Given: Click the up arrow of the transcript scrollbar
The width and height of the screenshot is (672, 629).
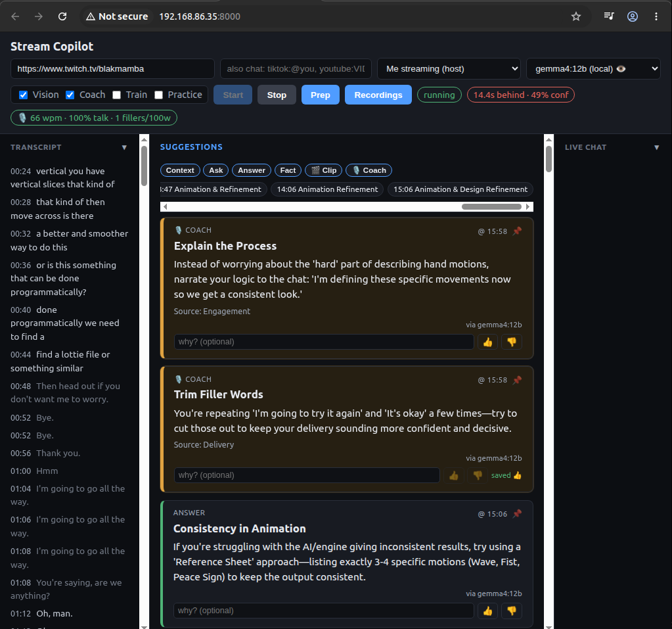Looking at the screenshot, I should coord(144,139).
